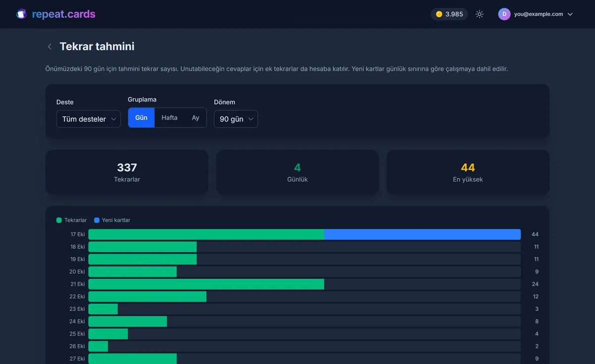Click the you@example.com account label
Screen dimensions: 595x364
coord(538,14)
